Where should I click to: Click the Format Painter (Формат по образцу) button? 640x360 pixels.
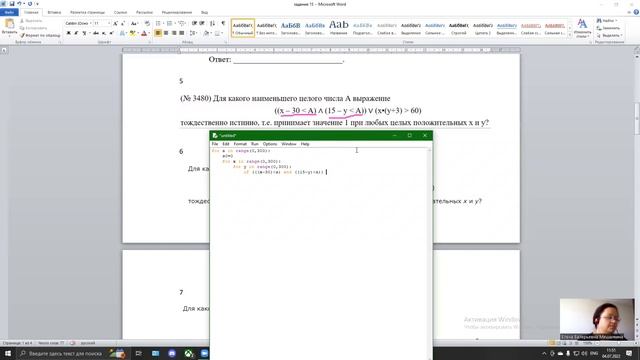[x=40, y=36]
